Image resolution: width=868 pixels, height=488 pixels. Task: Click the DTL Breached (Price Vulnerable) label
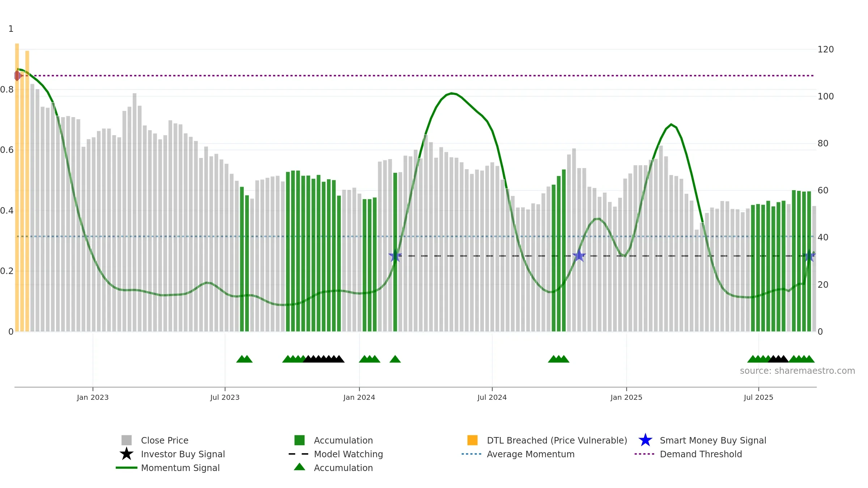point(557,440)
